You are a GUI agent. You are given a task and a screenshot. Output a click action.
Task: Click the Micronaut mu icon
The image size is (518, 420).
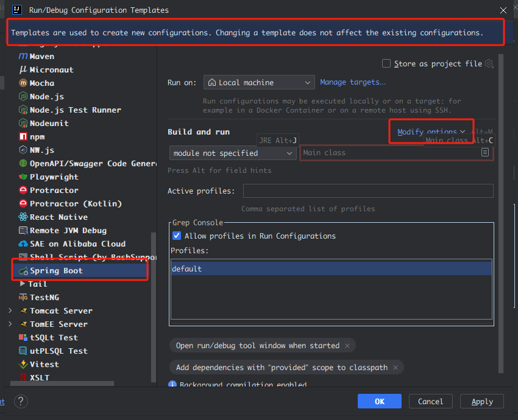pyautogui.click(x=23, y=69)
